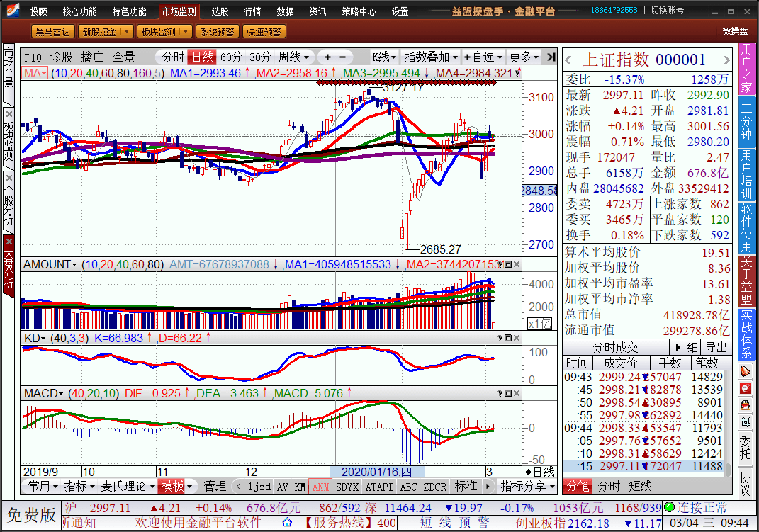The width and height of the screenshot is (759, 532).
Task: Click the 系统预警 button
Action: point(217,32)
